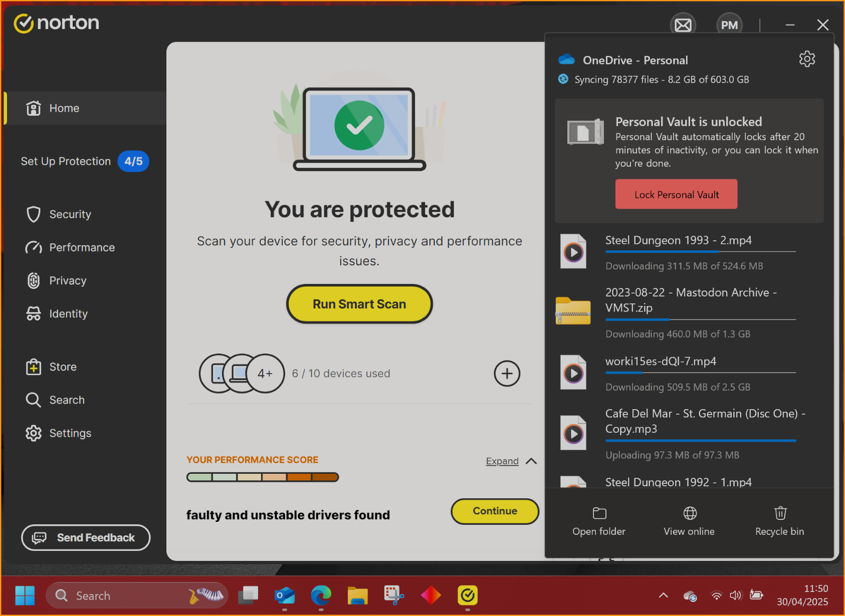Click the Norton taskbar icon
This screenshot has height=616, width=845.
click(468, 595)
